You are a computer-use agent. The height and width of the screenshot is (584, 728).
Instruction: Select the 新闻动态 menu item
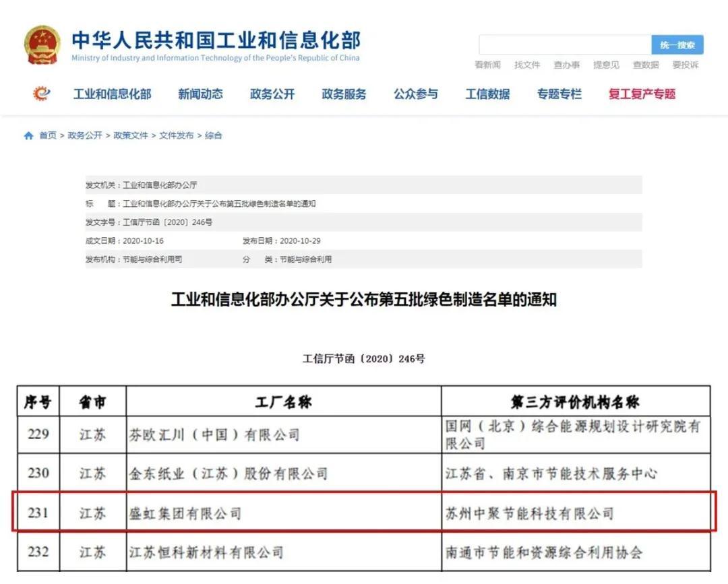200,94
